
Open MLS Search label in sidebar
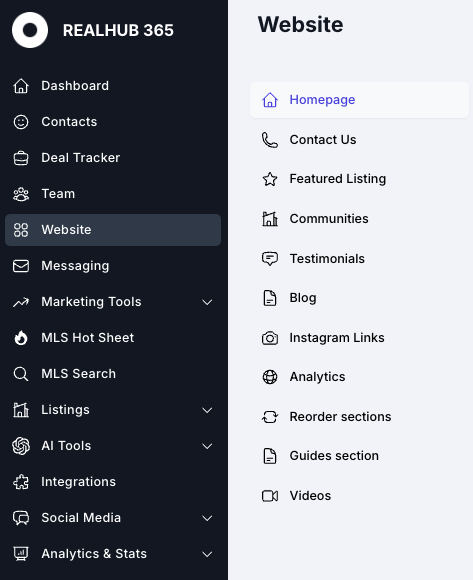coord(78,374)
